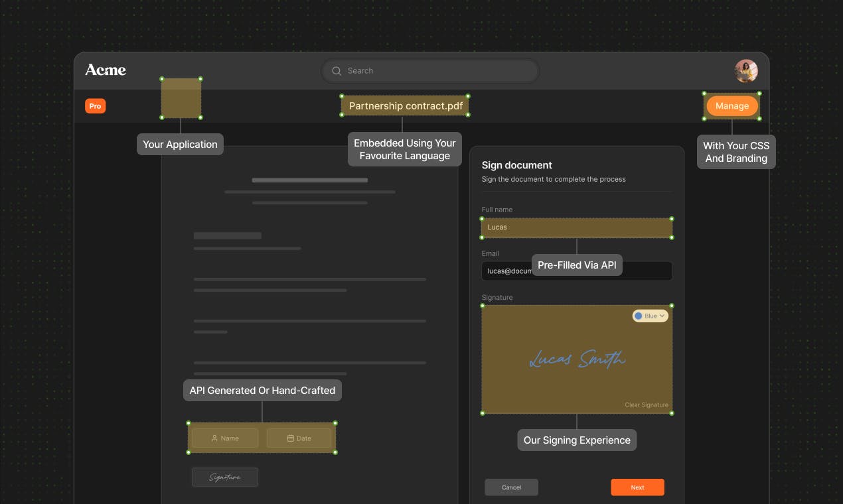
Task: Select the person icon in the Name field
Action: tap(214, 438)
